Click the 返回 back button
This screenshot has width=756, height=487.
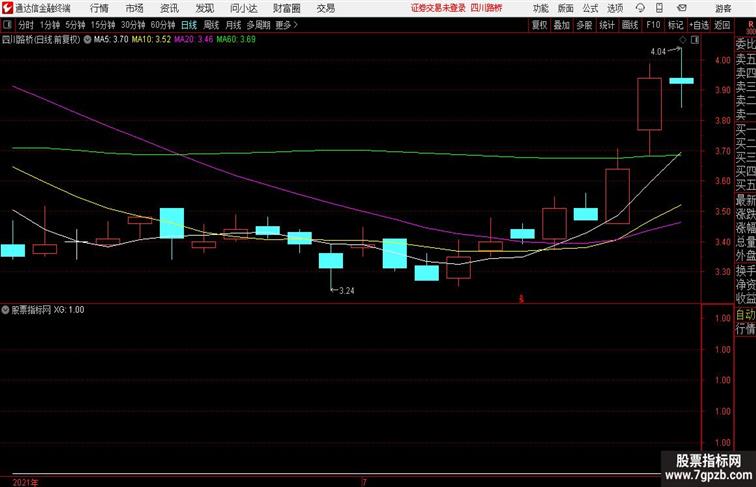point(722,25)
